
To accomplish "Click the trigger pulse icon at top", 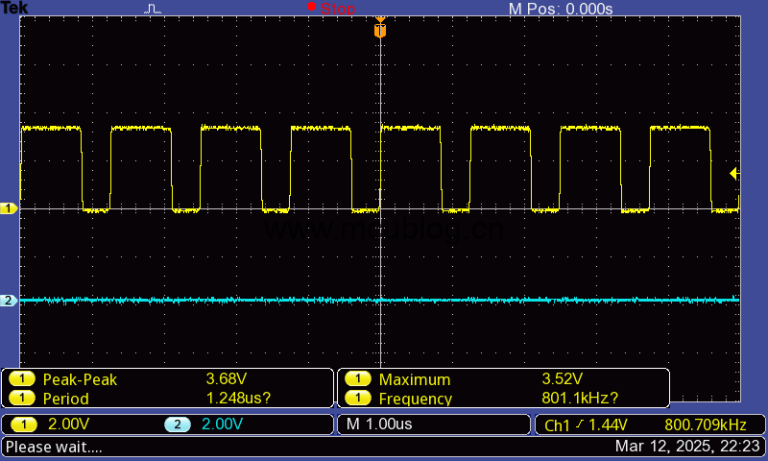I will [x=152, y=8].
